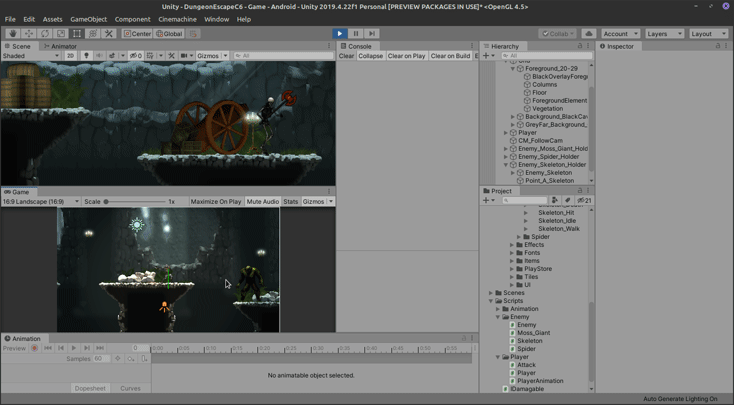Click the Add event icon
This screenshot has height=405, width=734.
(144, 359)
